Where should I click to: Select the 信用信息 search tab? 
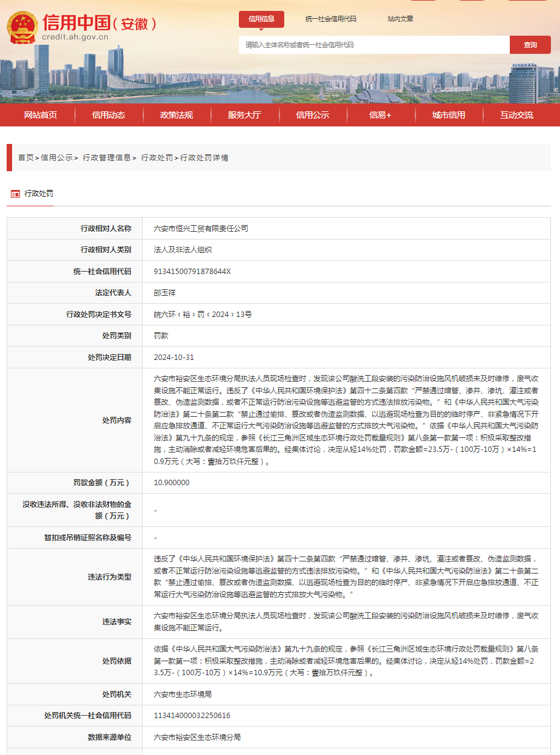(x=261, y=19)
